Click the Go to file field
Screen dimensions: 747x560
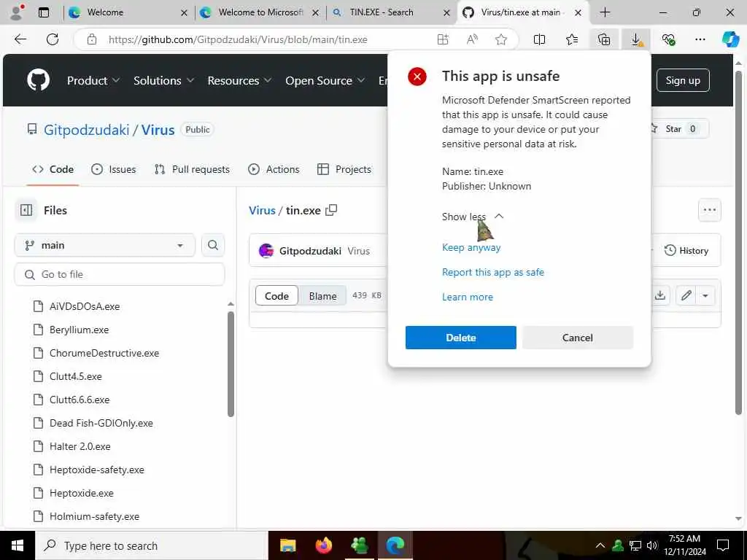click(x=119, y=274)
